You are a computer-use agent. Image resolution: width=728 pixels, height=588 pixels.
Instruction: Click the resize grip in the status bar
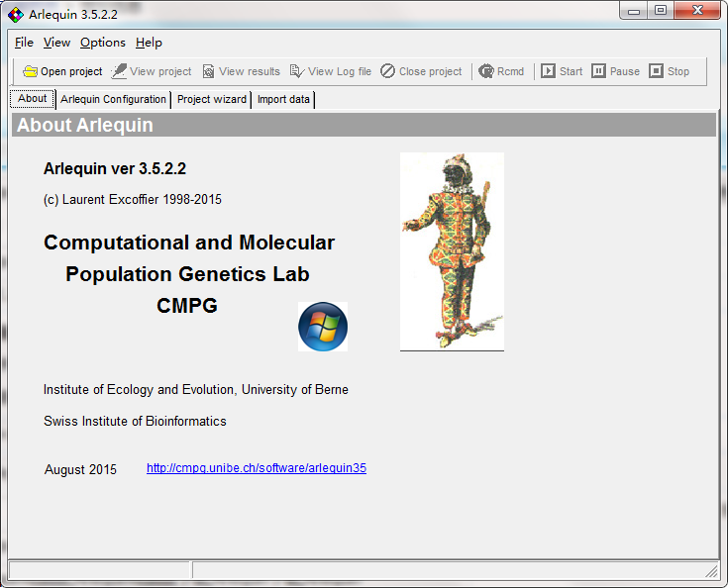[x=711, y=571]
